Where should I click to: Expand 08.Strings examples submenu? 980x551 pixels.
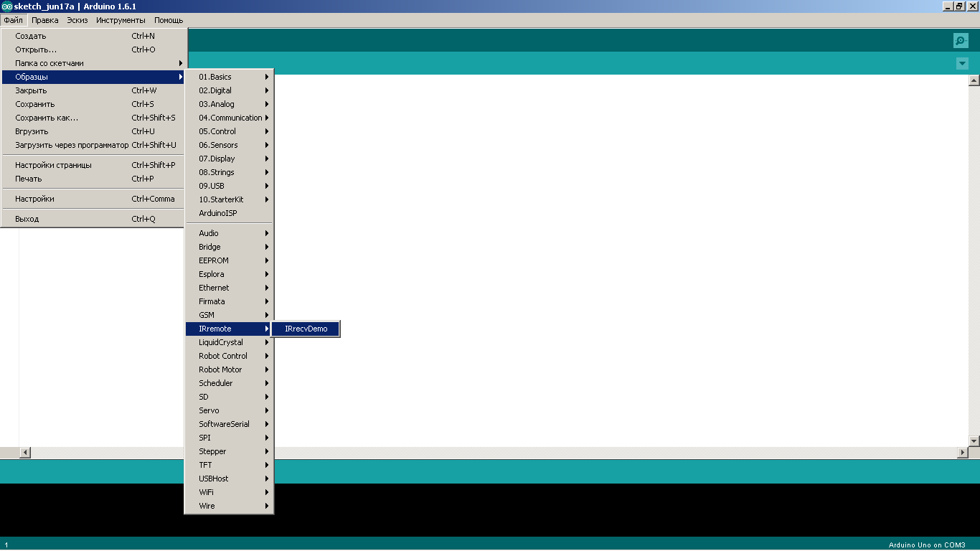coord(229,172)
